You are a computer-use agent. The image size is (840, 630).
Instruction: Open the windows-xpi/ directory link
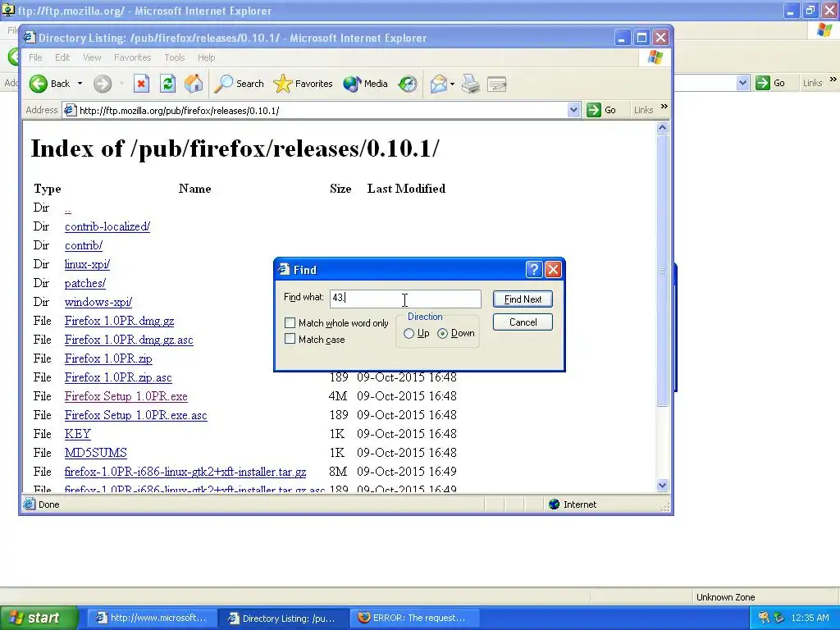[98, 302]
